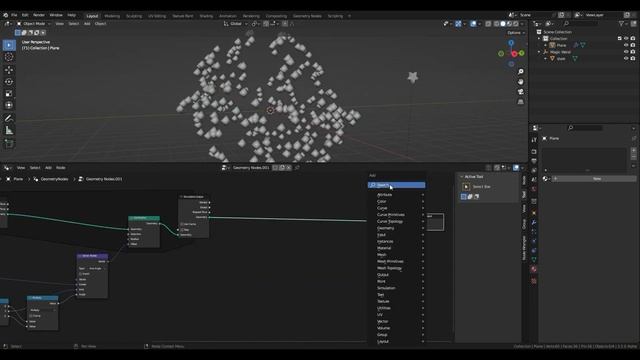The image size is (640, 360).
Task: Select the Cursor tool in viewport toolbar
Action: coord(9,57)
